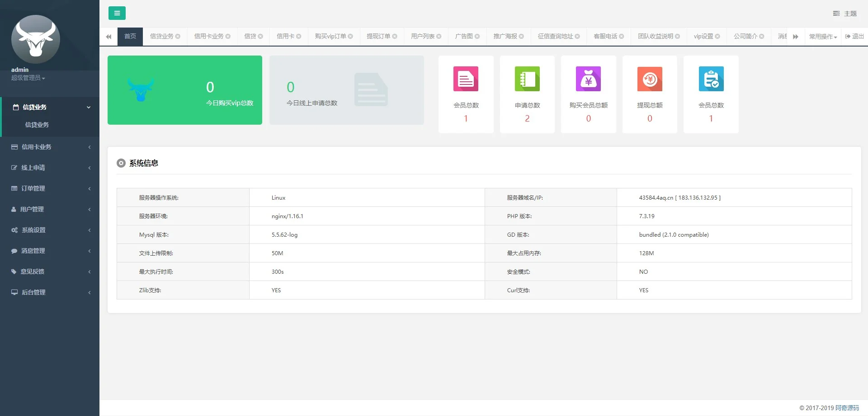The height and width of the screenshot is (416, 868).
Task: Expand the 系统设置 sidebar menu
Action: click(x=50, y=230)
